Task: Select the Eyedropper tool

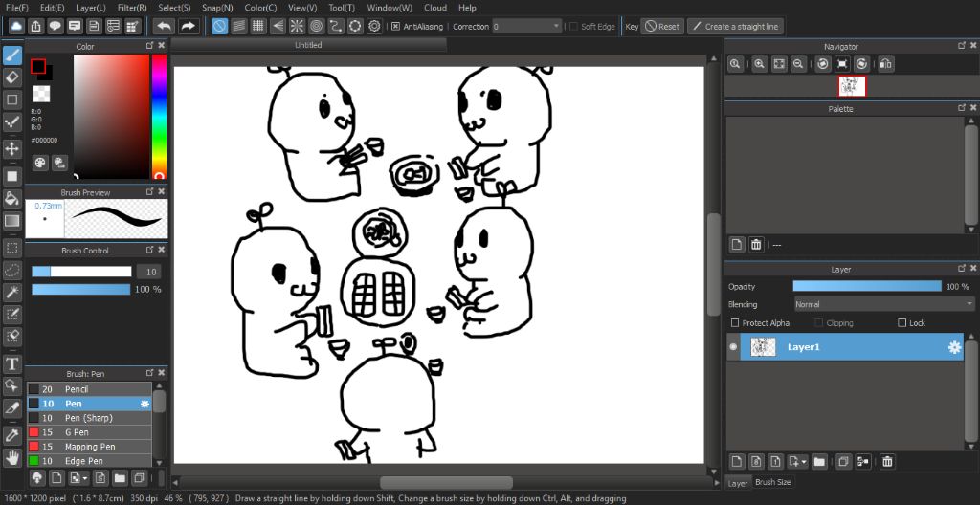Action: click(x=11, y=435)
